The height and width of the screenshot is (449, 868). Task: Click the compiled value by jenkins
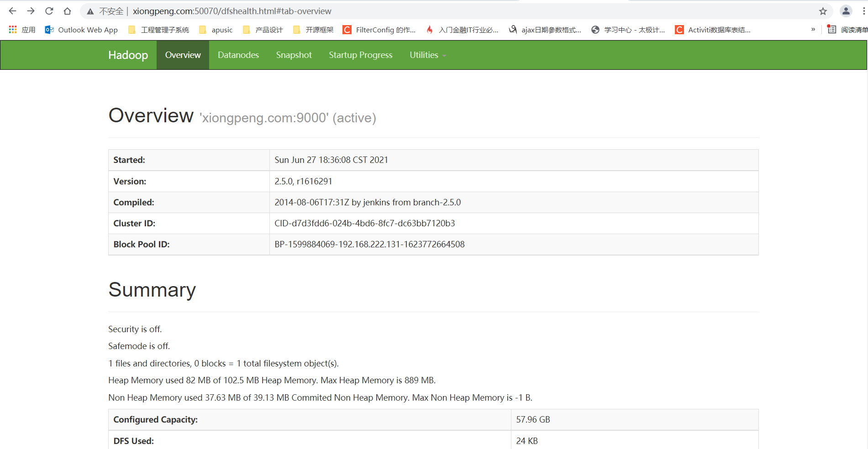pos(368,202)
